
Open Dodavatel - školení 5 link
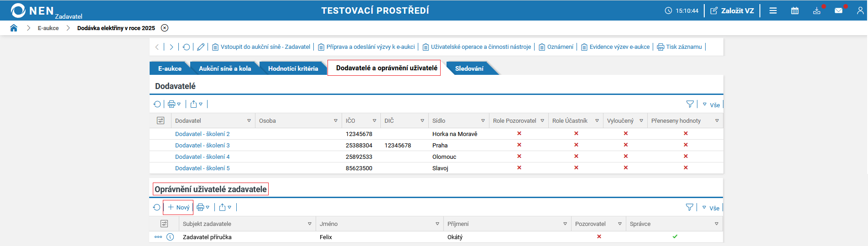pyautogui.click(x=203, y=168)
